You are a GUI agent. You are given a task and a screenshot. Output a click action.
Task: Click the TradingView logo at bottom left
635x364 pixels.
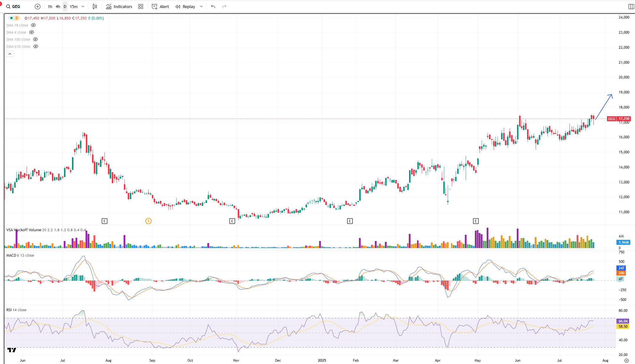[12, 350]
